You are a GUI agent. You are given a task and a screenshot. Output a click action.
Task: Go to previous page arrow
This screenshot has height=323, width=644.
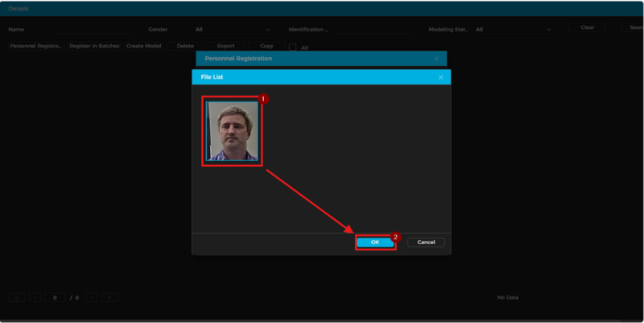[x=35, y=297]
